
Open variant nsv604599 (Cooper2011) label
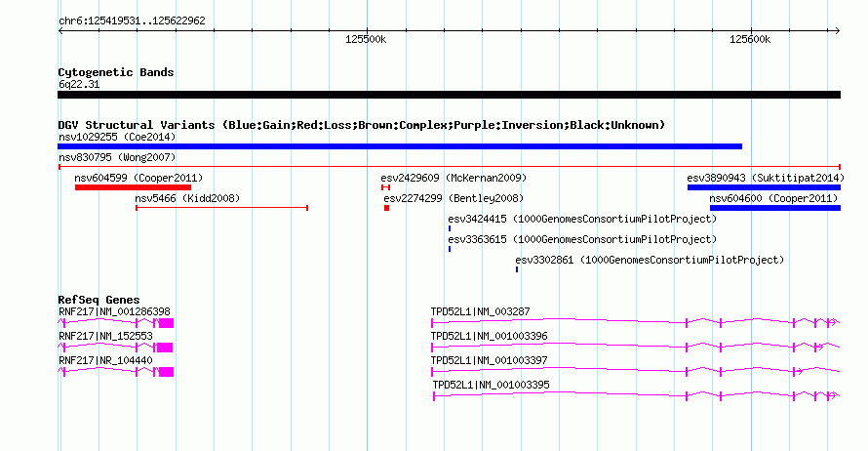pyautogui.click(x=138, y=178)
